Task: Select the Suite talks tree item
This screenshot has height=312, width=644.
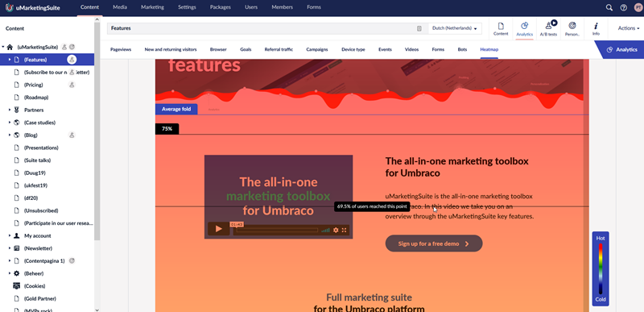Action: tap(37, 160)
